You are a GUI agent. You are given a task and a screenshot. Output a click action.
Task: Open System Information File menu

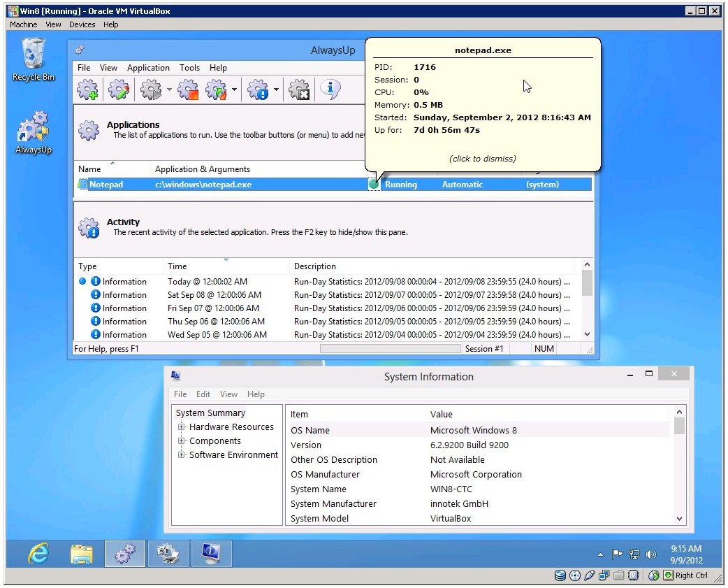tap(180, 394)
